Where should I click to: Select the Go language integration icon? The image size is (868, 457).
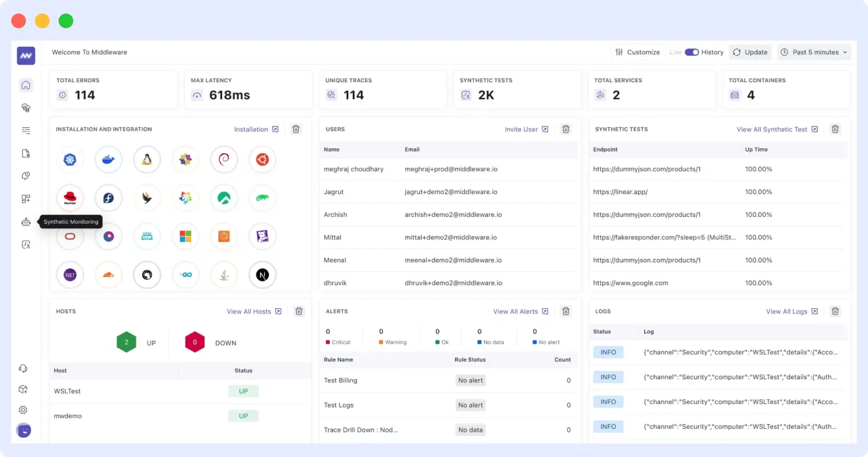click(x=185, y=275)
